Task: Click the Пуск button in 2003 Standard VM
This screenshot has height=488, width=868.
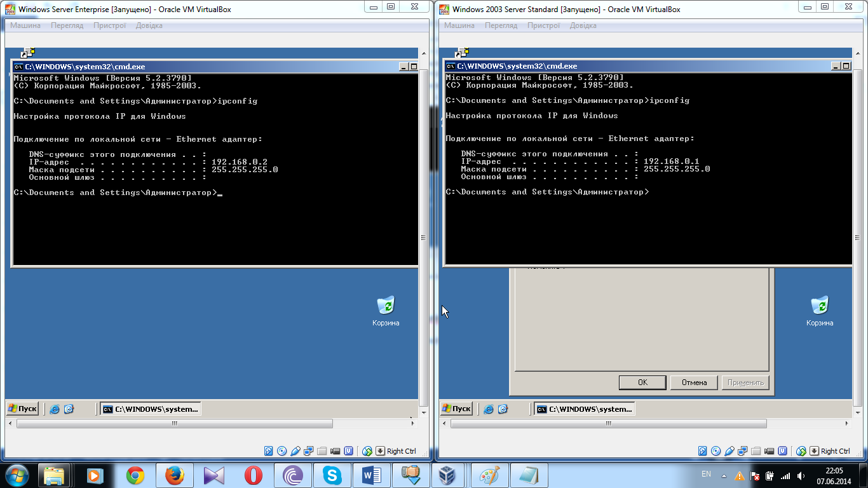Action: (456, 409)
